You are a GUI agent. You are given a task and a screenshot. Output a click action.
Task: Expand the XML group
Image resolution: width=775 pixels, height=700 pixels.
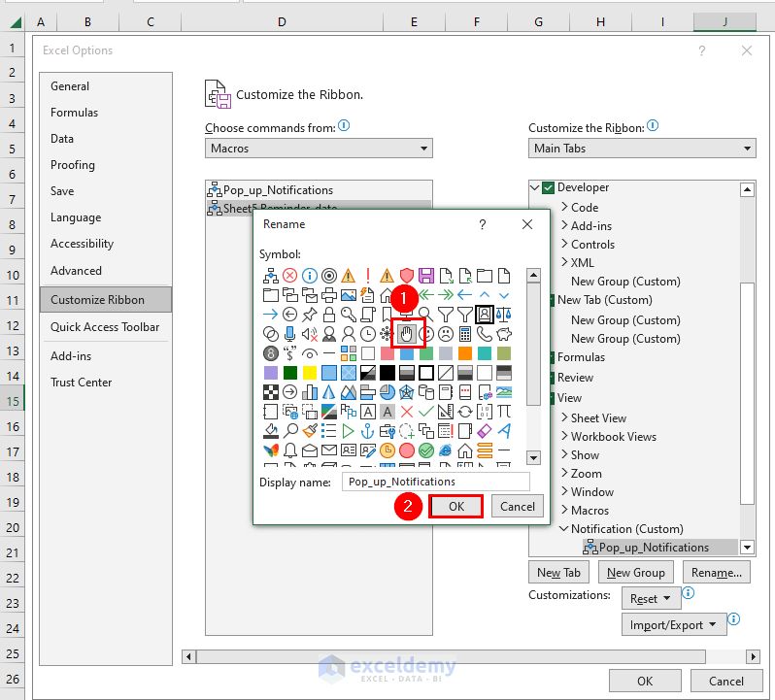[564, 262]
